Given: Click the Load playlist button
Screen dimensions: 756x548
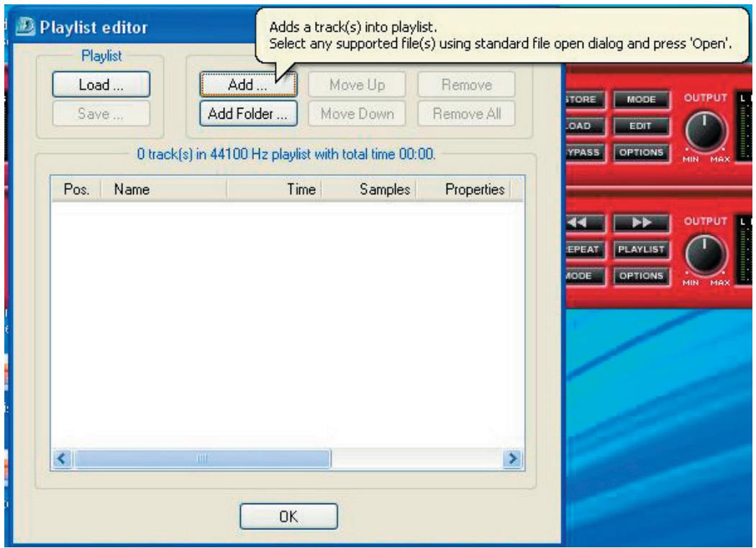Looking at the screenshot, I should point(101,85).
